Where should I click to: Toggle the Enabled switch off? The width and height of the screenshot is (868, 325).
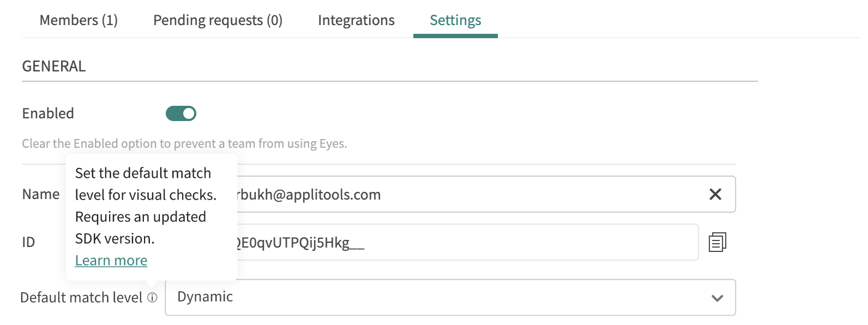(x=181, y=113)
